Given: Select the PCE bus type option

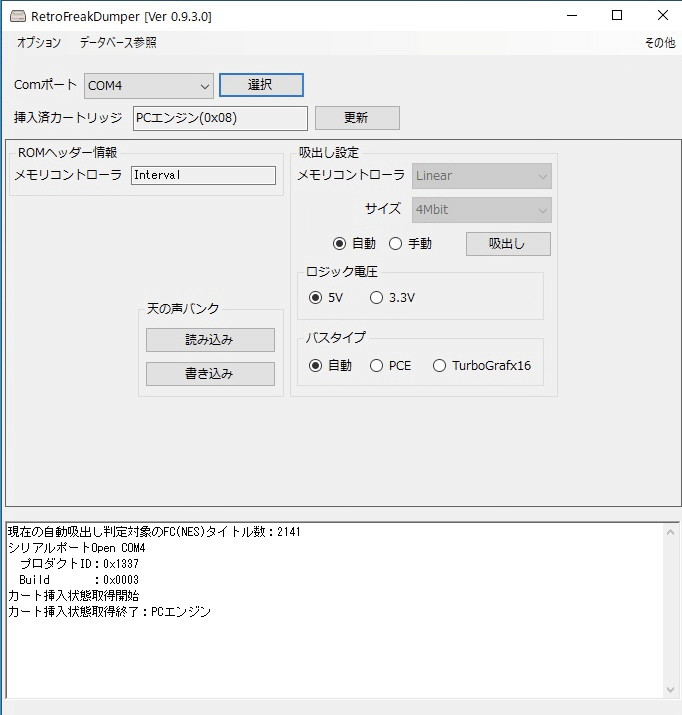Looking at the screenshot, I should [x=376, y=366].
